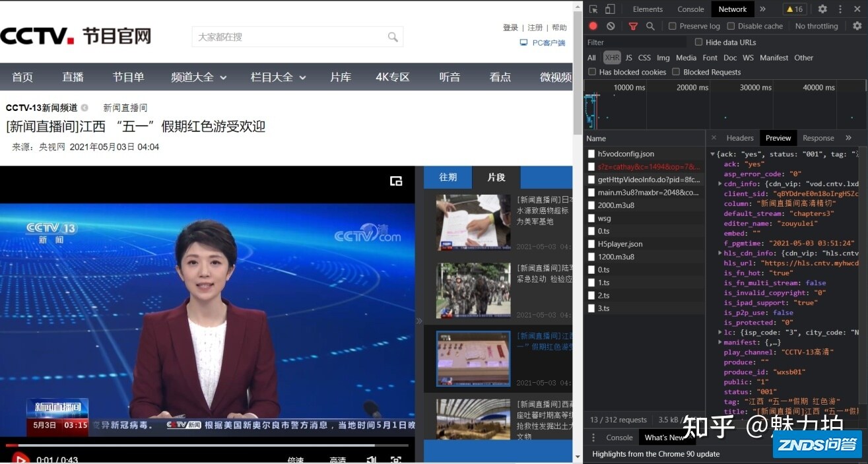The height and width of the screenshot is (464, 868).
Task: Click the 16 warnings badge
Action: [x=794, y=9]
